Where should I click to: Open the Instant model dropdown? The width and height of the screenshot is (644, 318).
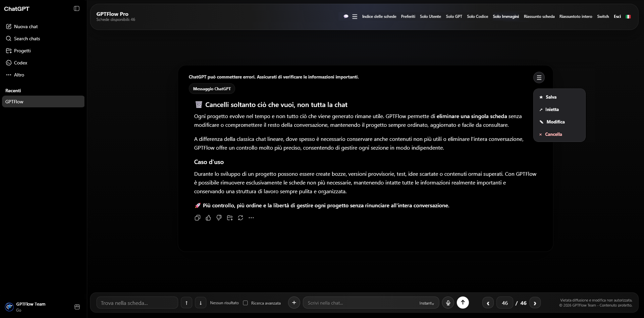[427, 303]
